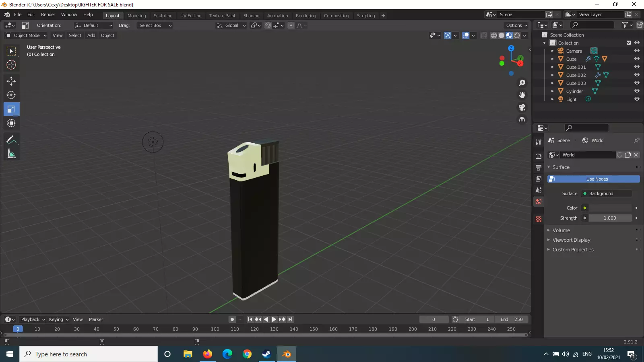Open the Keying popover in timeline
Screen dimensions: 644x362
click(x=59, y=319)
